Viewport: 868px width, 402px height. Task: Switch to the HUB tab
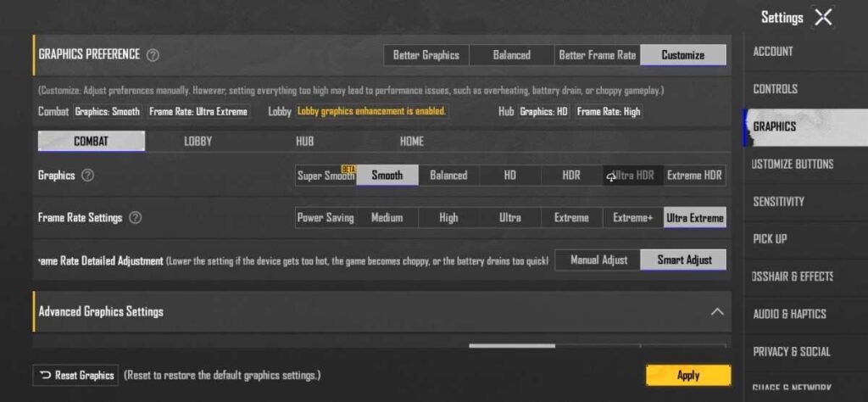304,141
